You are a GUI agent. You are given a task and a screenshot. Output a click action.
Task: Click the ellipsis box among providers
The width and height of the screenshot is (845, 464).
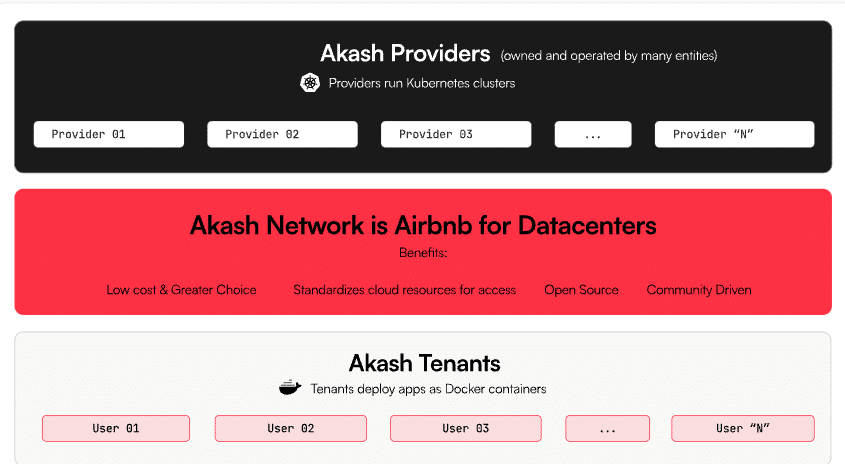[593, 134]
